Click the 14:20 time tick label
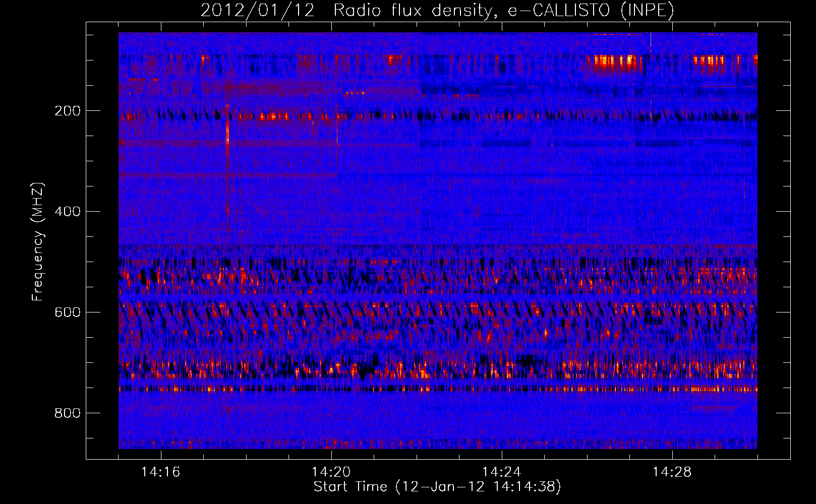The image size is (816, 504). click(x=331, y=472)
